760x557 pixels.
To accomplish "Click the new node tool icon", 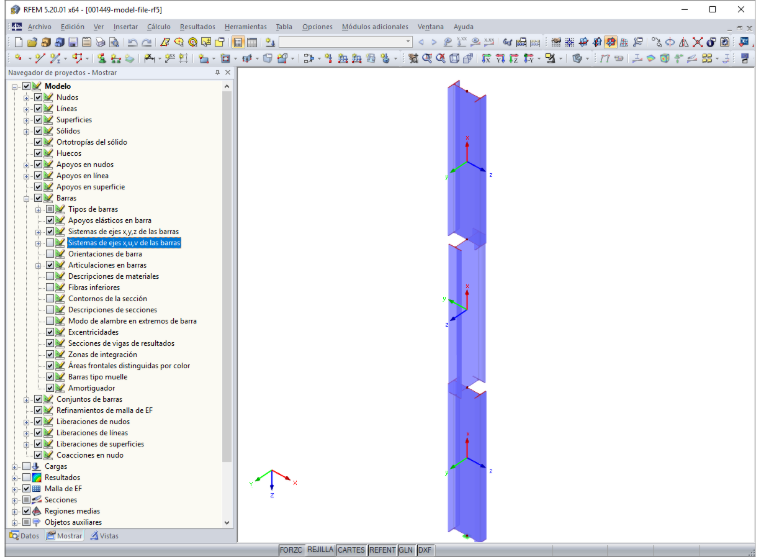I will [18, 58].
